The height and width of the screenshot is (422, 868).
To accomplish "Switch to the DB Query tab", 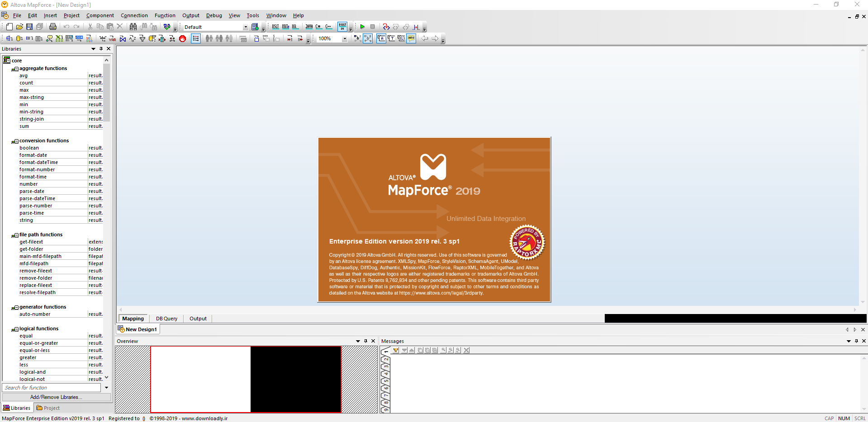I will (x=166, y=319).
